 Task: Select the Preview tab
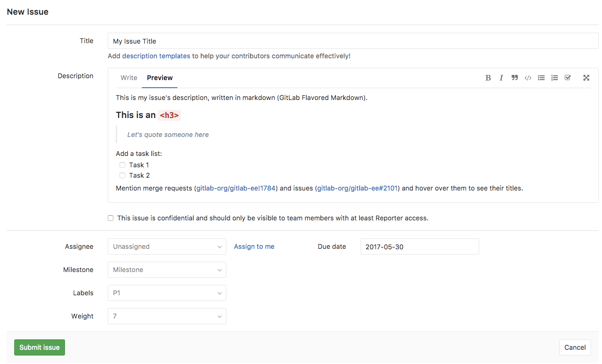(x=159, y=78)
